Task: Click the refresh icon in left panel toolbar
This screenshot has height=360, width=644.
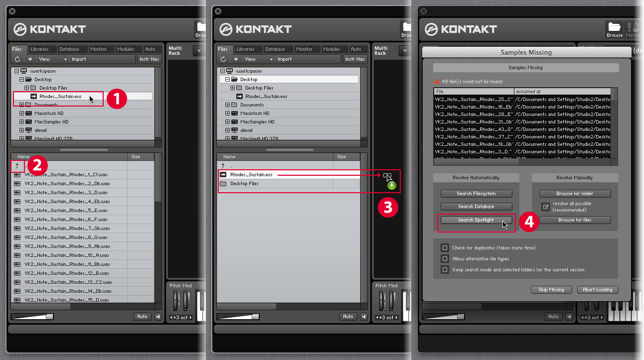Action: coord(17,59)
